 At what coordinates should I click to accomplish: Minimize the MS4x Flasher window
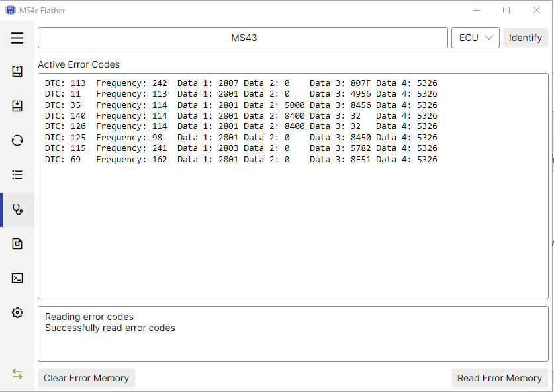pyautogui.click(x=477, y=10)
